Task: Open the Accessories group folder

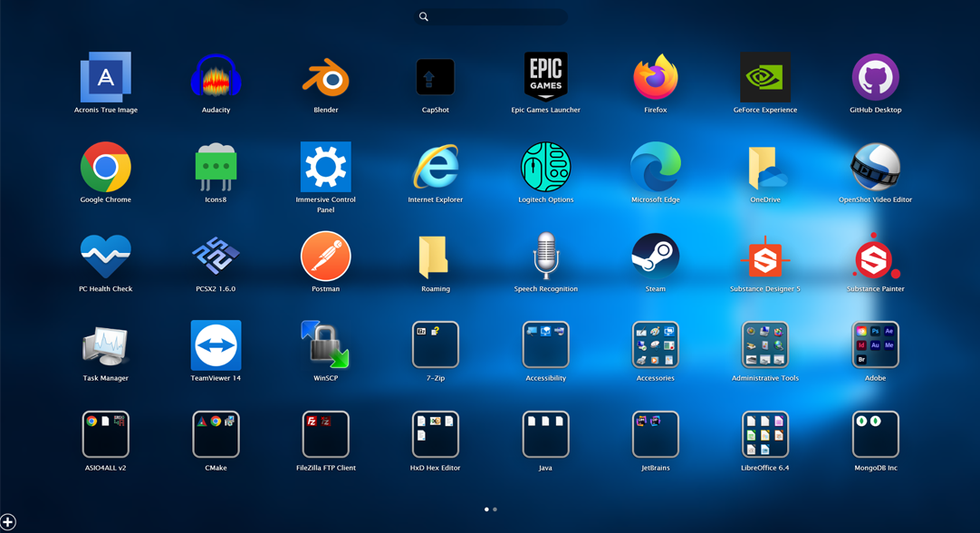Action: tap(656, 344)
